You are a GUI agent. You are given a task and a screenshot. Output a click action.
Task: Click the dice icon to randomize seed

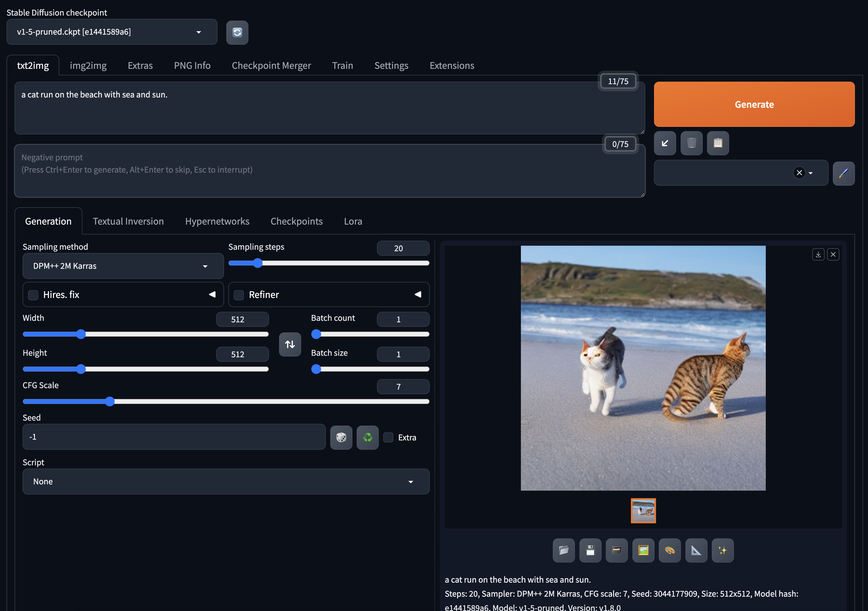pos(341,437)
